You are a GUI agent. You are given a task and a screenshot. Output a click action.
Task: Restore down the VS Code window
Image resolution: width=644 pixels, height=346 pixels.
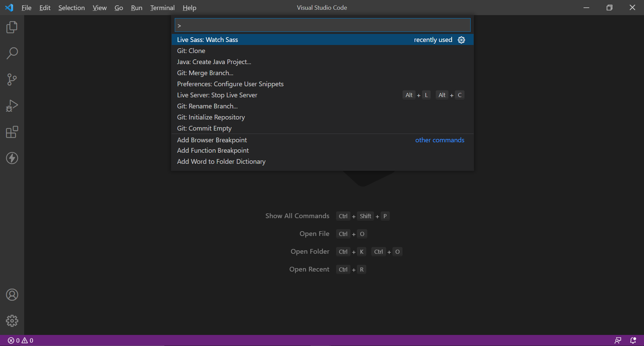(x=609, y=7)
